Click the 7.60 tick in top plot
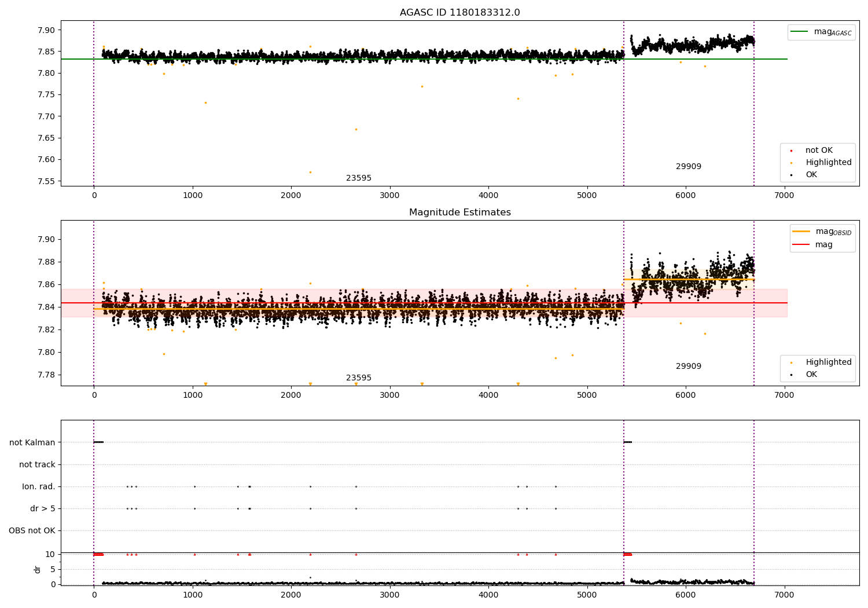Image resolution: width=868 pixels, height=608 pixels. point(46,160)
